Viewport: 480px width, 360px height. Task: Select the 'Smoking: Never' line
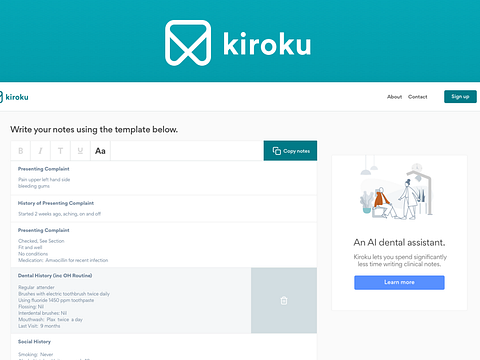pyautogui.click(x=36, y=354)
